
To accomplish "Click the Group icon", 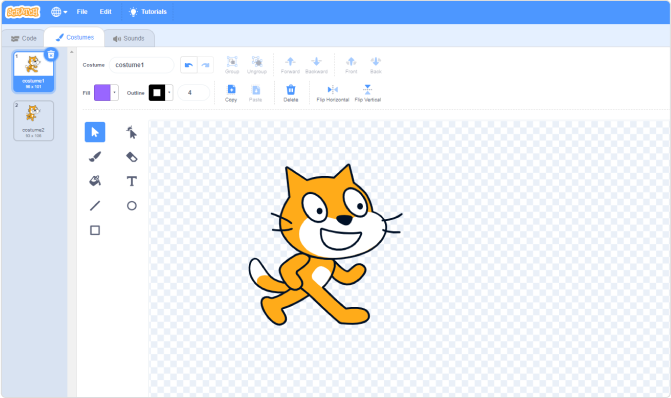I will (232, 65).
